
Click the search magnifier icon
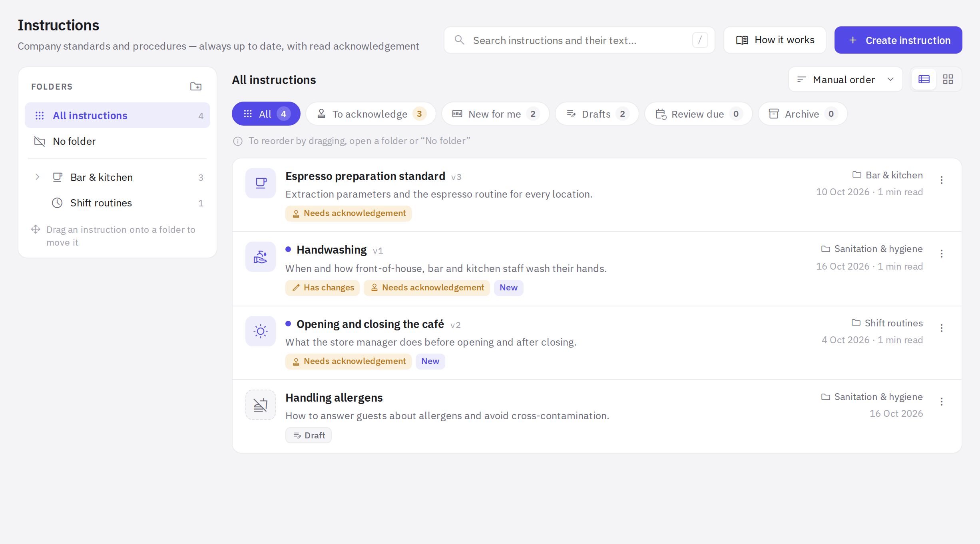tap(460, 40)
